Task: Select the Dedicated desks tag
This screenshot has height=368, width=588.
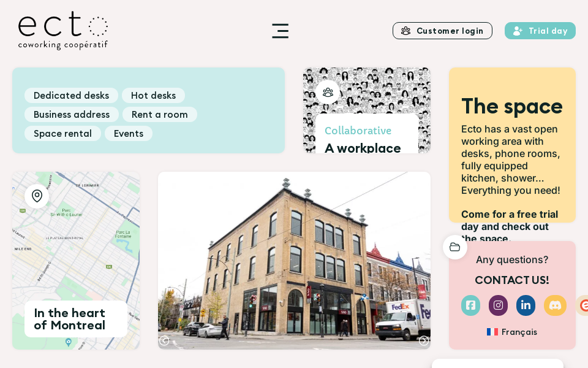Action: 71,96
